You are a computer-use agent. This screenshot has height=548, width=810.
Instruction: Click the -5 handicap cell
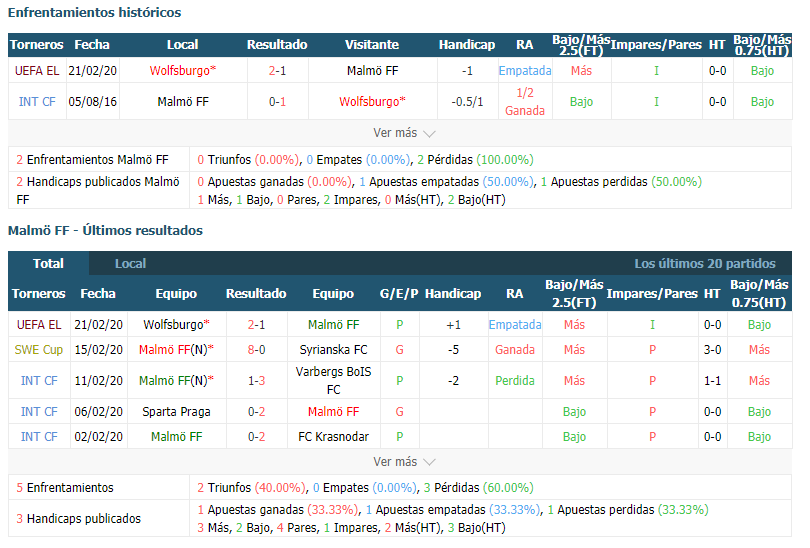point(453,350)
